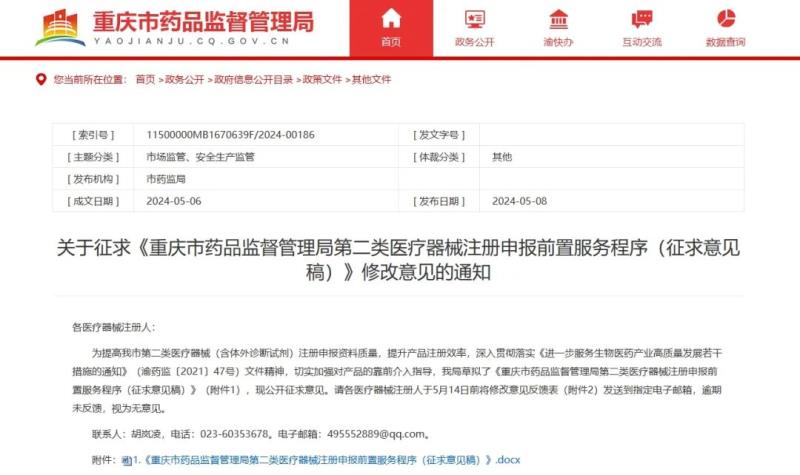This screenshot has width=800, height=475.
Task: Click the 政务公开 ID card icon
Action: pyautogui.click(x=474, y=18)
